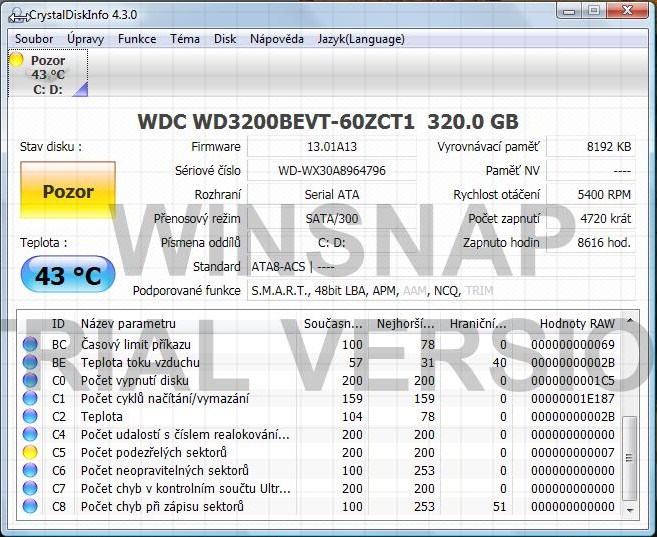Screen dimensions: 657x537
Task: Click the Standard field ATA8-ACS
Action: point(442,266)
